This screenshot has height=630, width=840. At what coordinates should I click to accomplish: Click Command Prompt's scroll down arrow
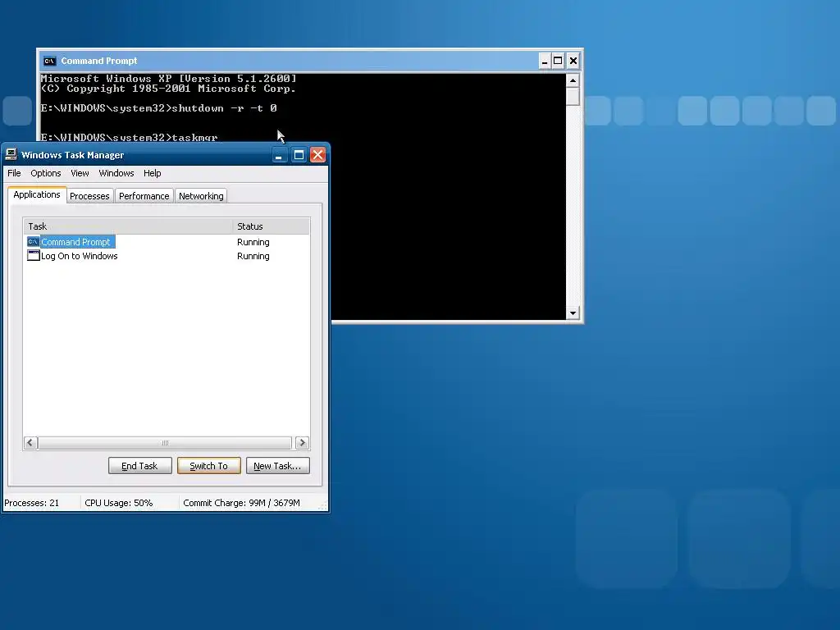tap(573, 313)
